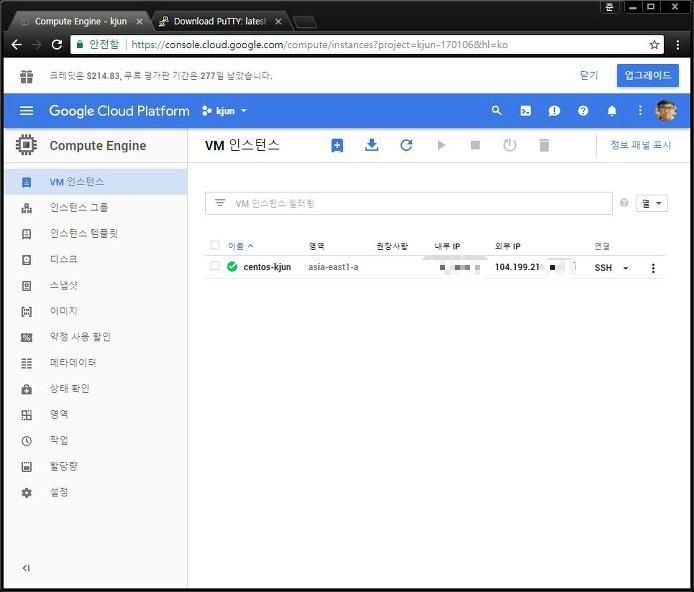This screenshot has width=694, height=592.
Task: Toggle the select-all instances checkbox
Action: tap(215, 245)
